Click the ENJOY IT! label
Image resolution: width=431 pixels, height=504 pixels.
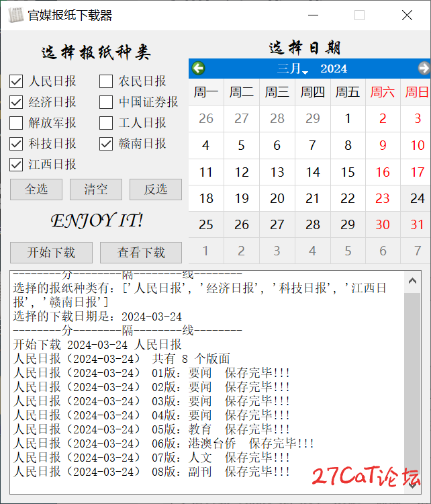[x=97, y=221]
